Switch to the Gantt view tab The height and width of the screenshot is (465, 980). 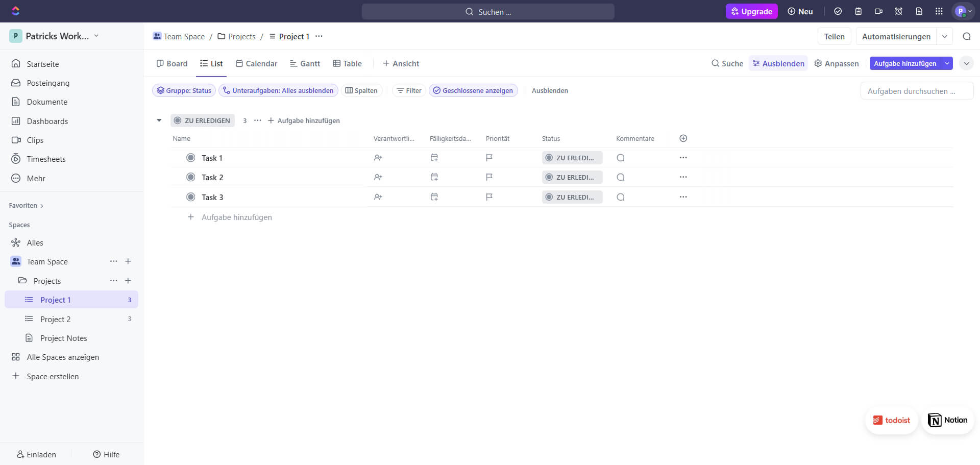(x=305, y=63)
